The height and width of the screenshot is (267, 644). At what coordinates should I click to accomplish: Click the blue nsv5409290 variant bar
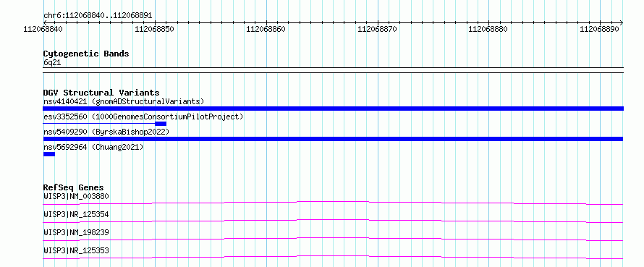click(x=333, y=139)
